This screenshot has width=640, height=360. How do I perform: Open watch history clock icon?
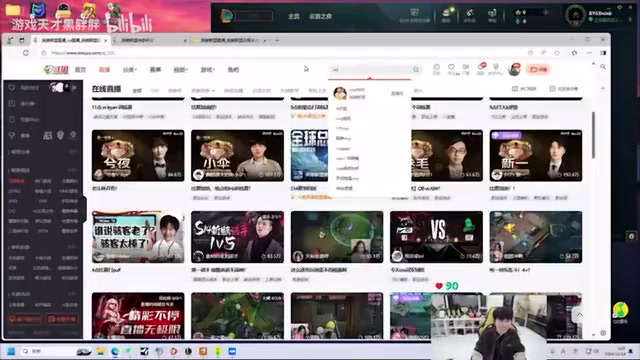pos(436,69)
